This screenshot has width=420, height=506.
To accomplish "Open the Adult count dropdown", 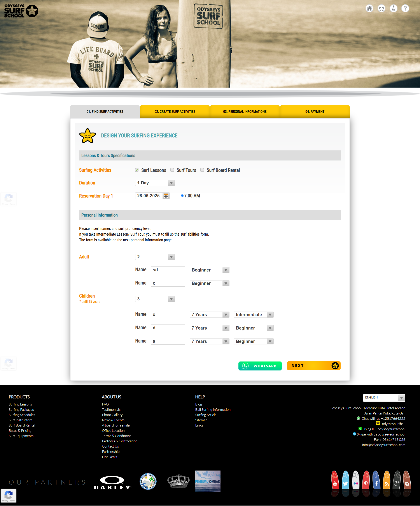I will coord(155,257).
